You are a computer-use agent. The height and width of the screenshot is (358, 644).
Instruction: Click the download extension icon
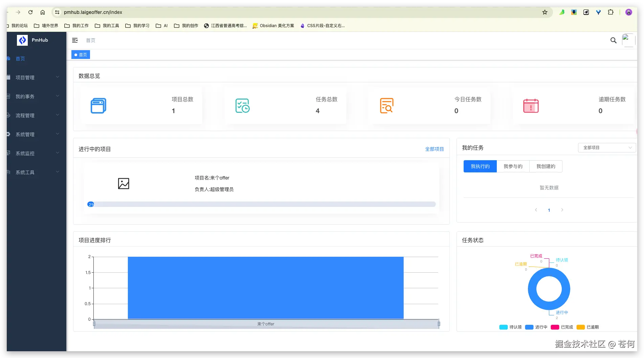[574, 12]
